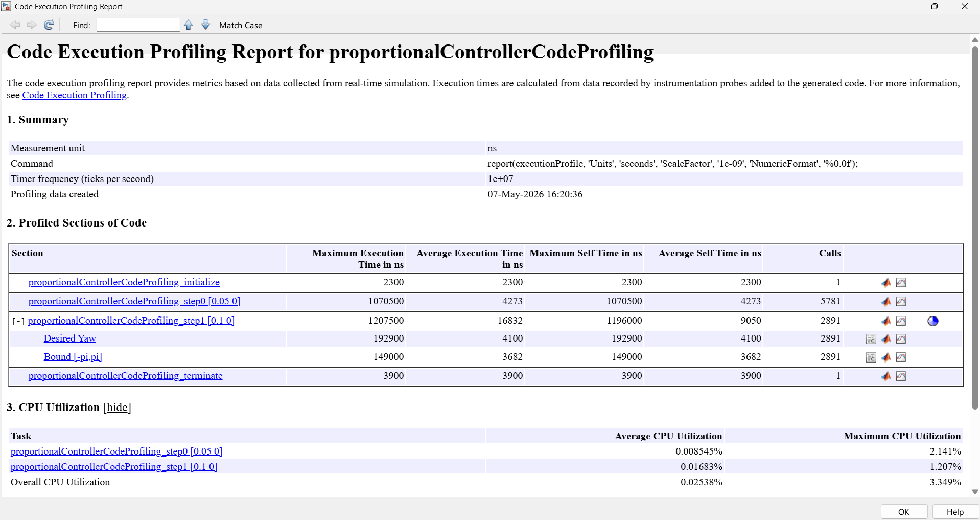Export Desired Yaw data to MATLAB
980x520 pixels.
click(x=886, y=338)
